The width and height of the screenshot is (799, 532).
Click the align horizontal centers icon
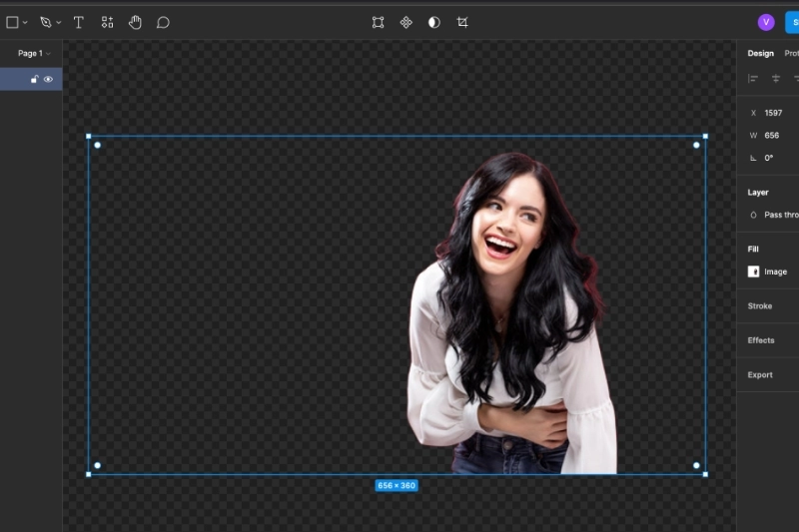776,79
